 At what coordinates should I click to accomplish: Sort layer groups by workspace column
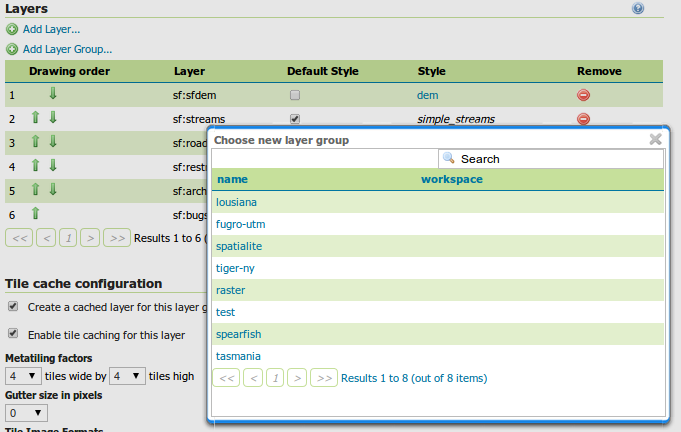(x=452, y=179)
